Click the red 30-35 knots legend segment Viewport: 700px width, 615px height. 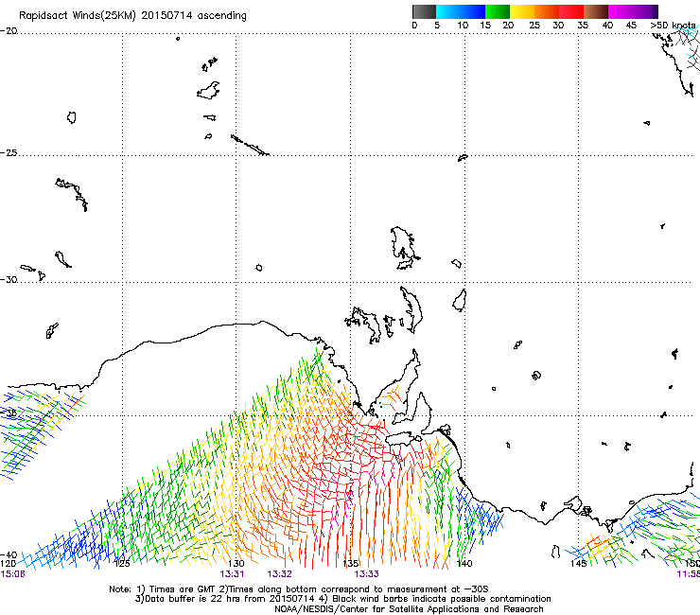[571, 11]
